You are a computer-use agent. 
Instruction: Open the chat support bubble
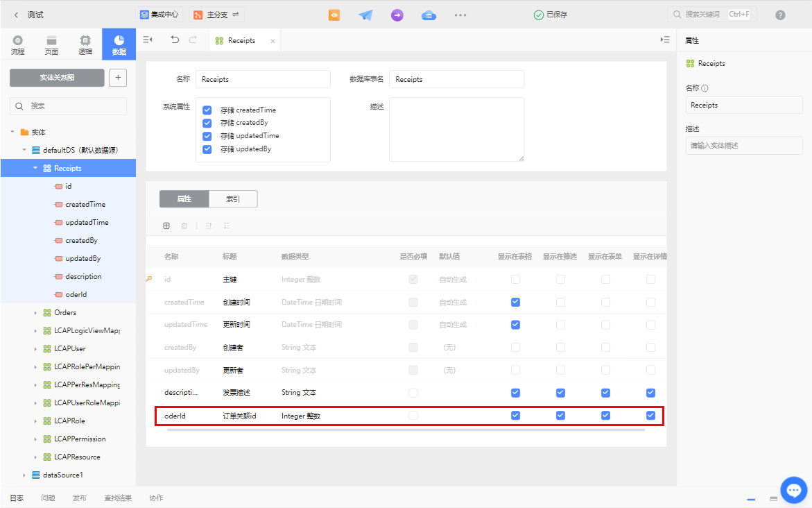794,490
